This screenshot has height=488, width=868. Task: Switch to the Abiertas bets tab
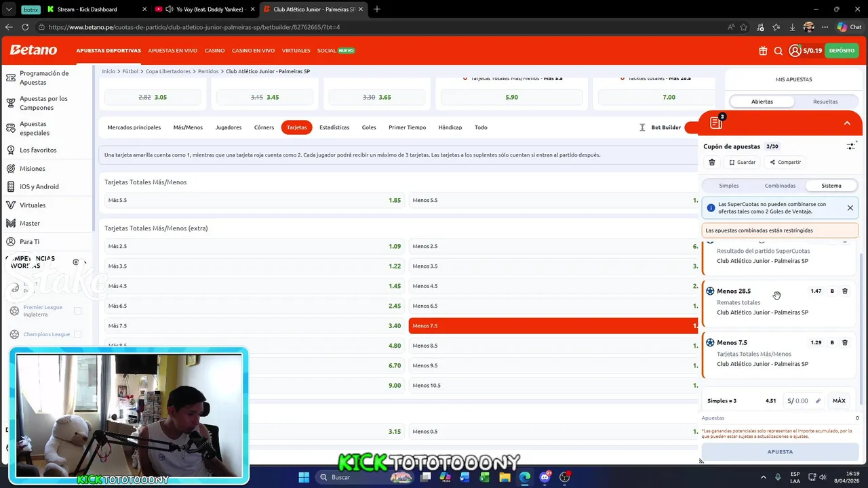click(762, 102)
